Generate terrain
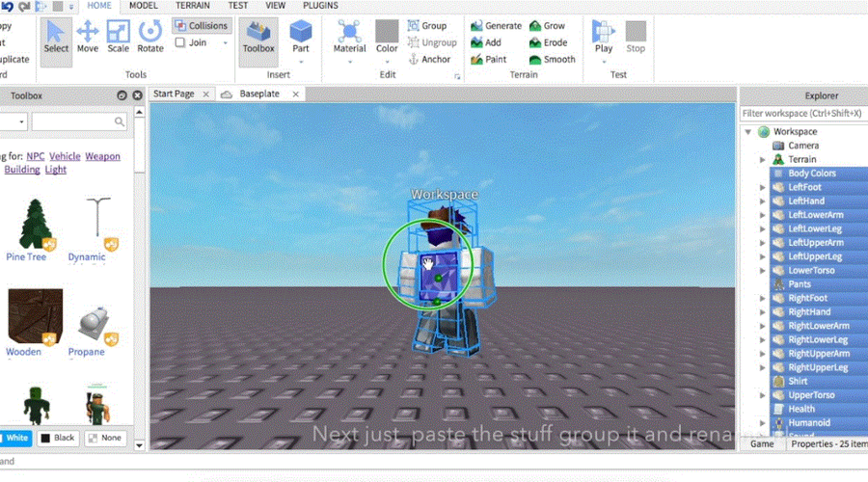 click(496, 25)
